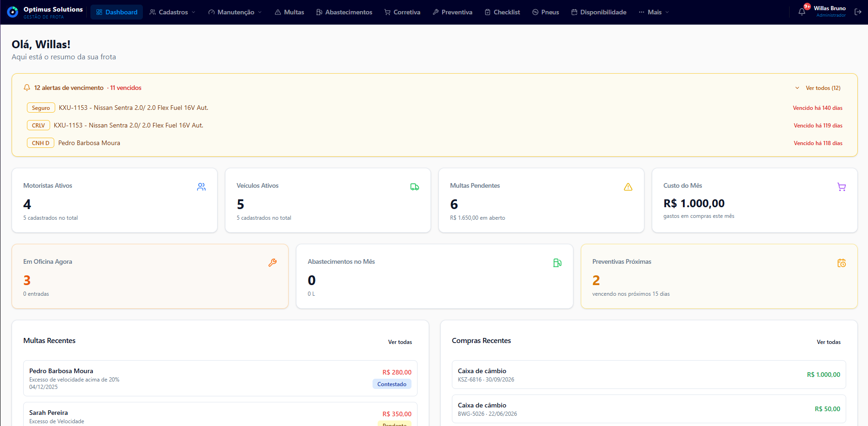Collapse alerts with the chevron by Ver todos
Viewport: 868px width, 426px height.
click(797, 88)
